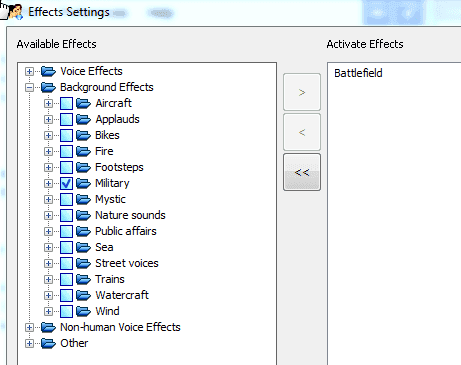461x365 pixels.
Task: Click the Applauds folder icon
Action: [83, 119]
